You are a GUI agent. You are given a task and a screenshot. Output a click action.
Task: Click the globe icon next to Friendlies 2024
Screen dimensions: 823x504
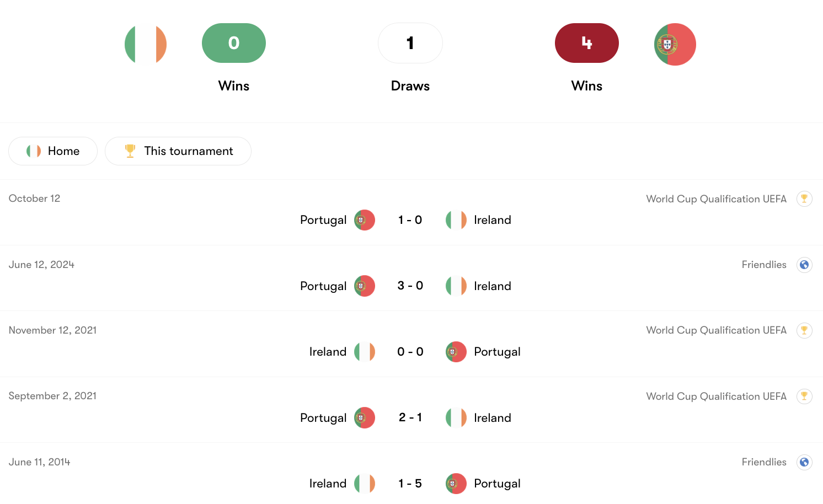[x=804, y=265]
